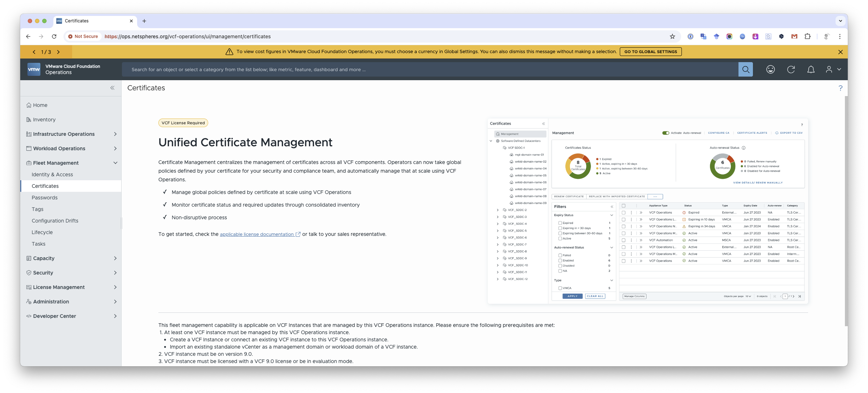Open the browser tab search dropdown
Viewport: 868px width, 393px height.
pos(840,21)
